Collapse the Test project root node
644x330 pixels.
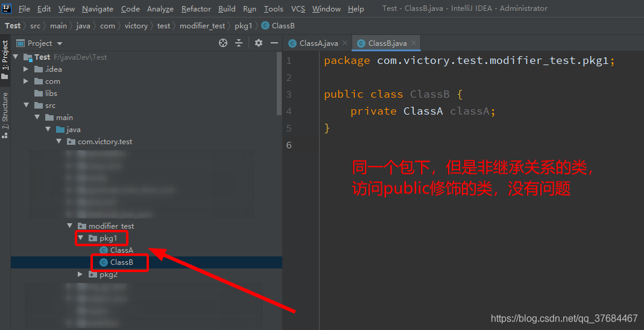(16, 57)
